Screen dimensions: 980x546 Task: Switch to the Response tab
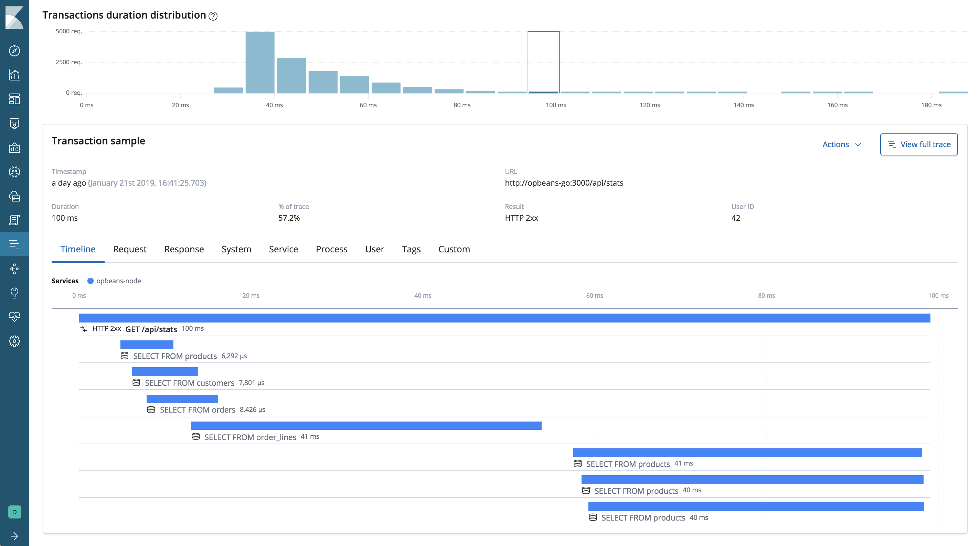pyautogui.click(x=184, y=249)
